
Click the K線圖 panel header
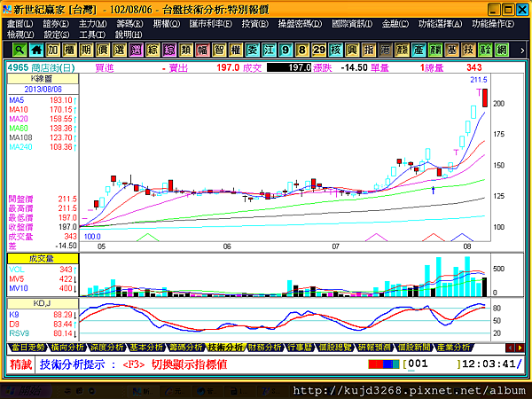[43, 79]
